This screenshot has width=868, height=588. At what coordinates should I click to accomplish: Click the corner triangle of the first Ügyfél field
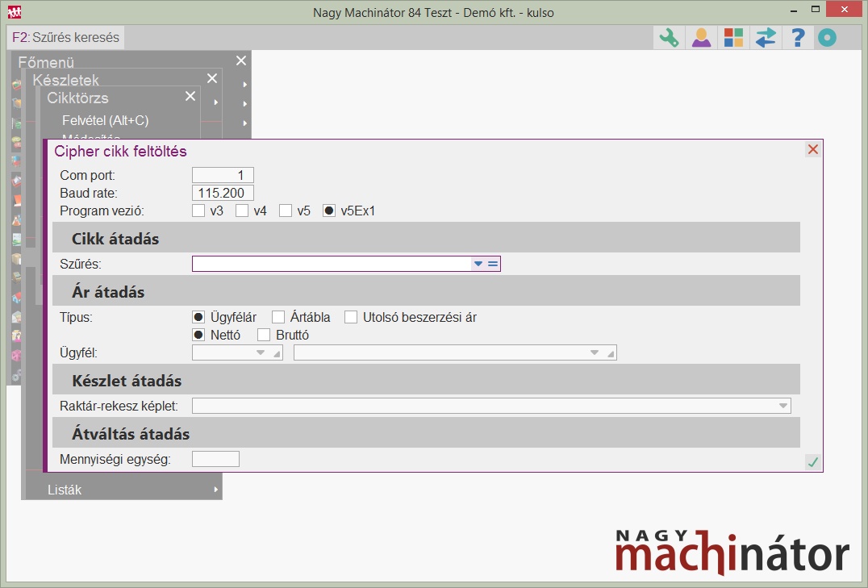point(277,353)
